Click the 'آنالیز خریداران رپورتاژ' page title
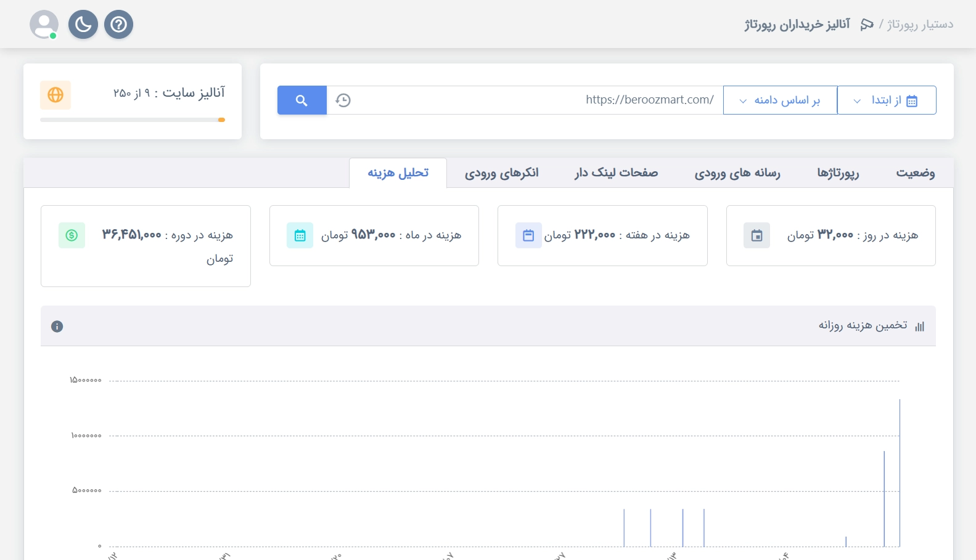 (x=797, y=25)
